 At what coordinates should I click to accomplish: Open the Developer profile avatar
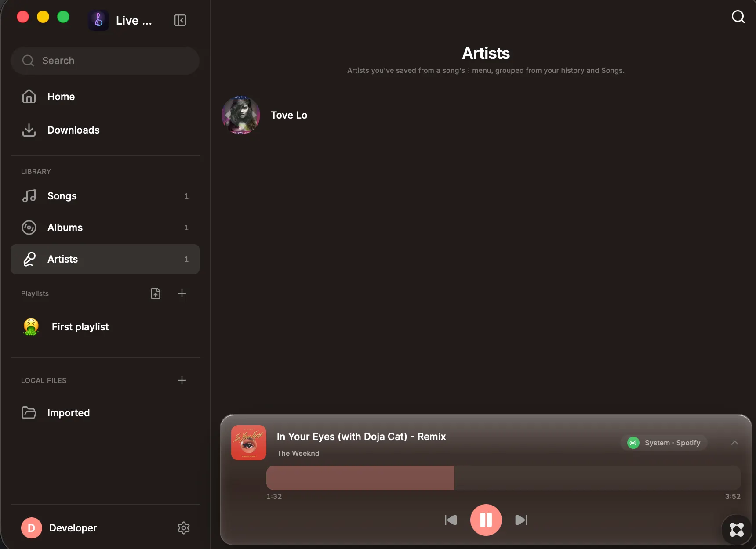(x=32, y=528)
